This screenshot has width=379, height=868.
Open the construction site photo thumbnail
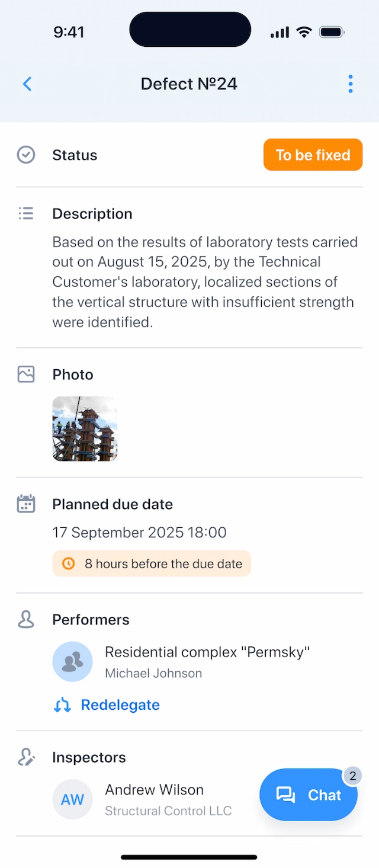point(85,428)
